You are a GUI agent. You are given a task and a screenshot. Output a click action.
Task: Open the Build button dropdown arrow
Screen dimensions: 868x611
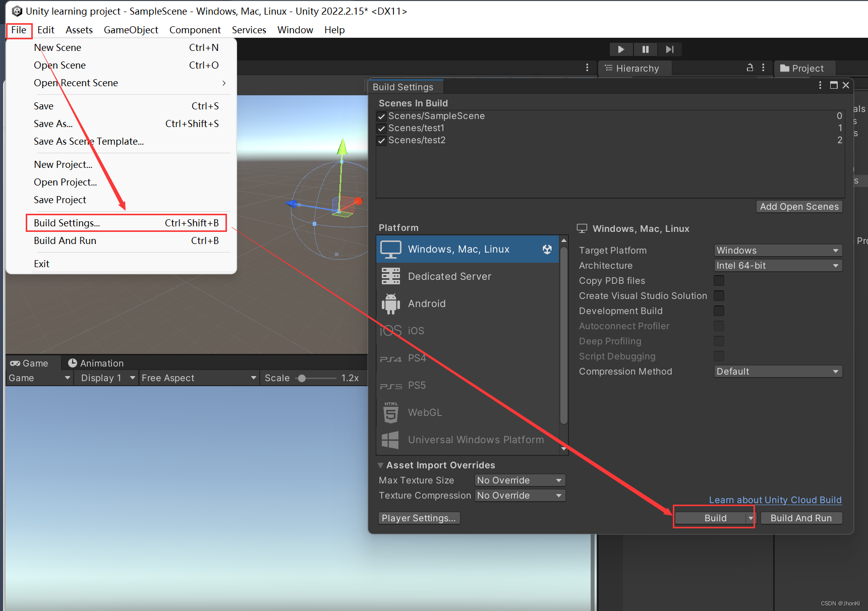[750, 518]
